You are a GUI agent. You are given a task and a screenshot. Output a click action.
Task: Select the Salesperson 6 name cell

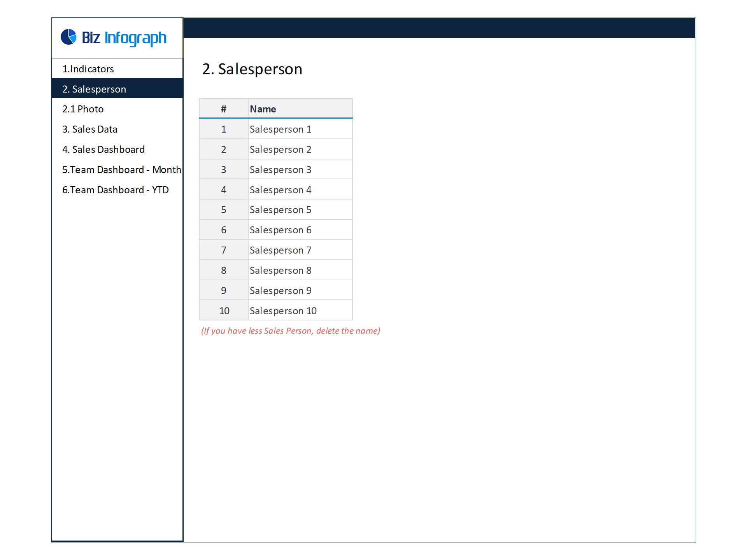point(300,230)
